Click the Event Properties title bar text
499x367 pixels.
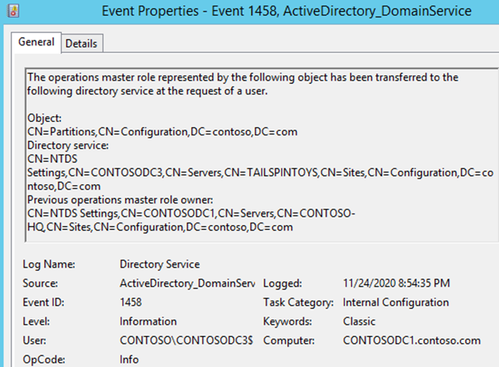[x=287, y=11]
